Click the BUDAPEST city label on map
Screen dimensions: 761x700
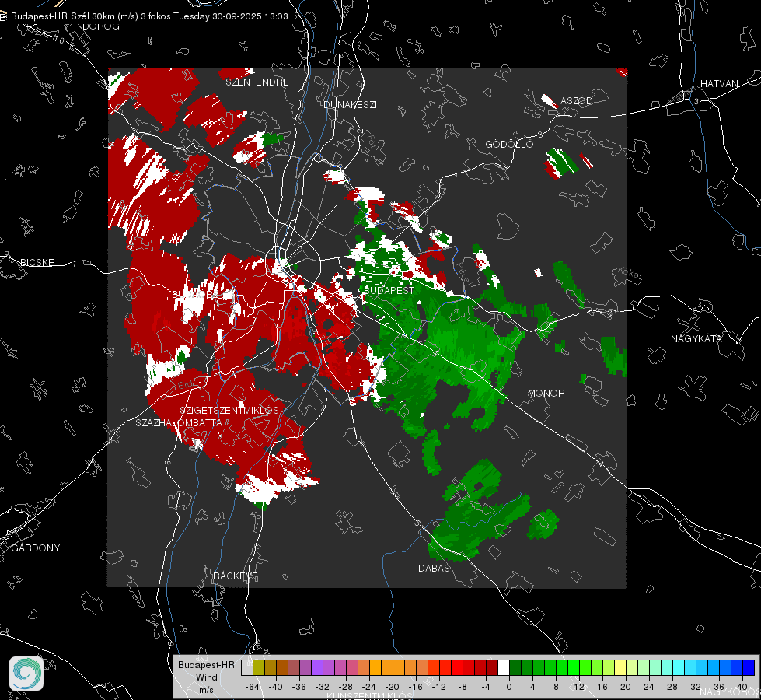point(389,290)
